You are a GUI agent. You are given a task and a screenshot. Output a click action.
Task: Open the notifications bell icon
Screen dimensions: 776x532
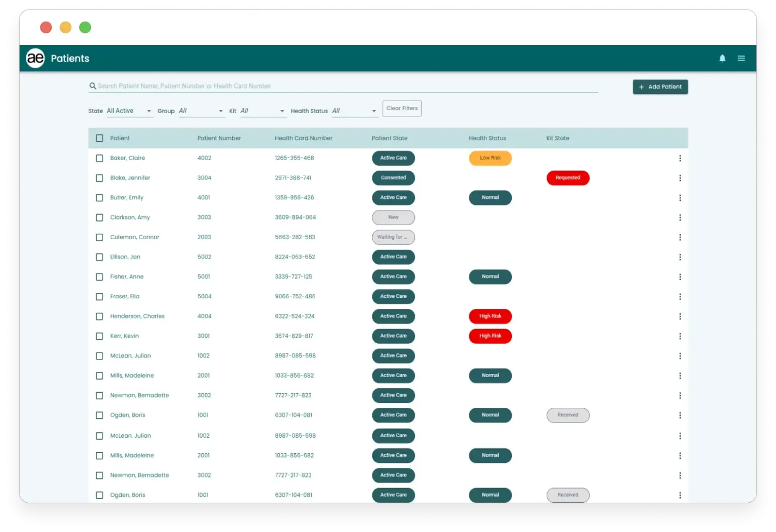(722, 58)
